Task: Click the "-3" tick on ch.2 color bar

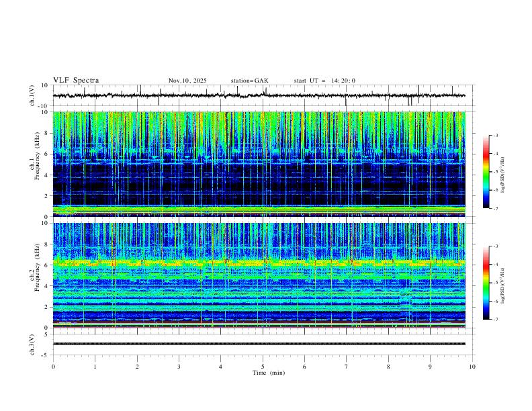Action: pyautogui.click(x=495, y=246)
